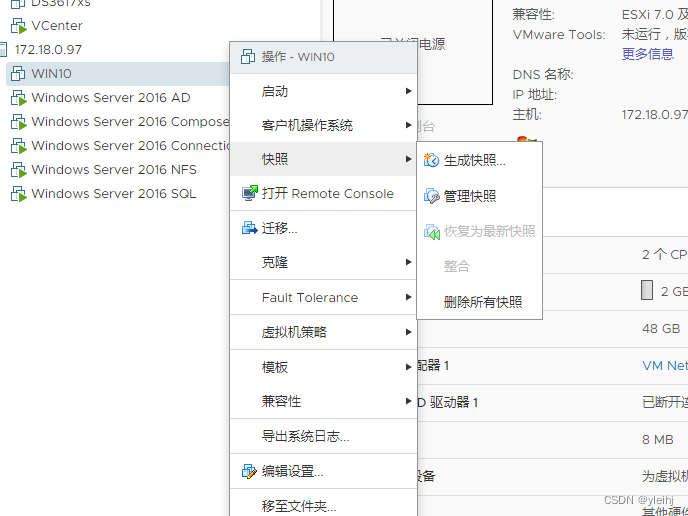Open the 虚拟机策略 menu entry
The image size is (688, 516).
click(323, 332)
